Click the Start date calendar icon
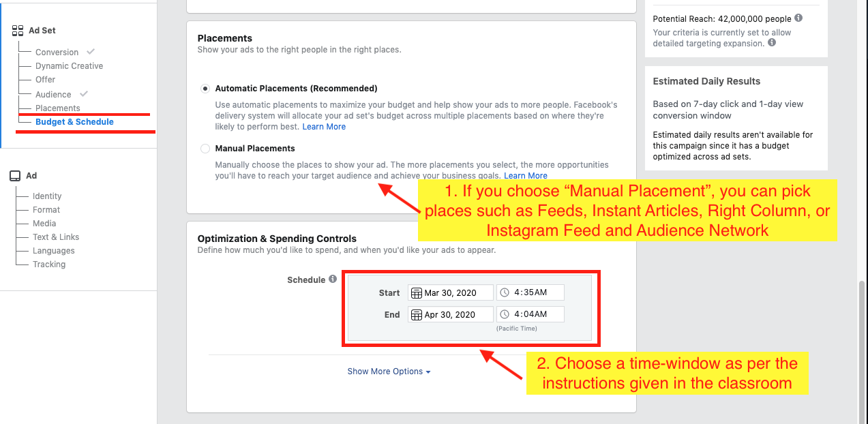The height and width of the screenshot is (424, 868). coord(416,293)
